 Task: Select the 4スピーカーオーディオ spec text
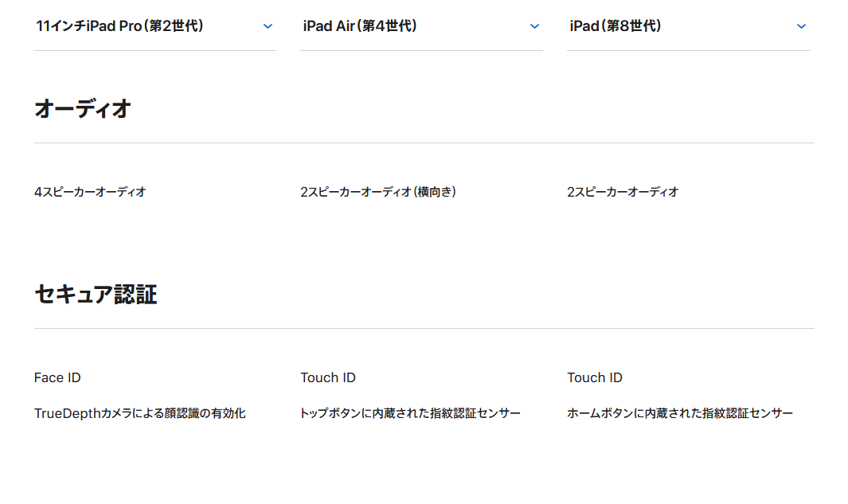pyautogui.click(x=90, y=192)
